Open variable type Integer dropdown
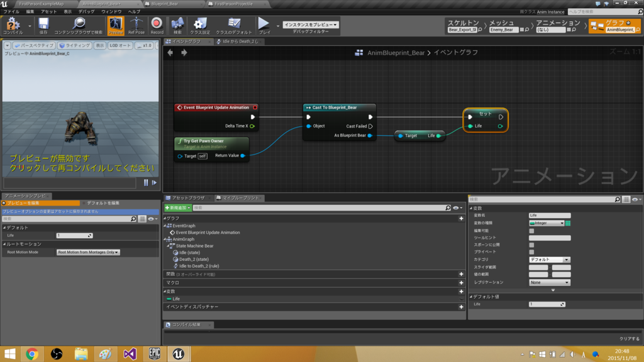 (547, 223)
